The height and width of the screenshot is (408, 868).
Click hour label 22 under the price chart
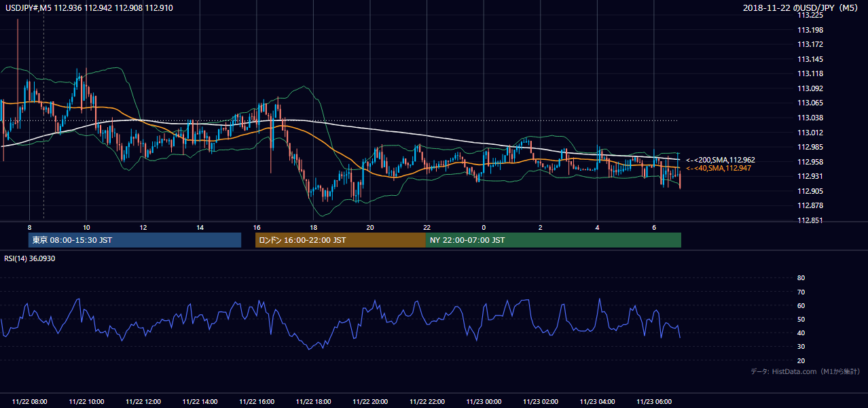pyautogui.click(x=427, y=227)
